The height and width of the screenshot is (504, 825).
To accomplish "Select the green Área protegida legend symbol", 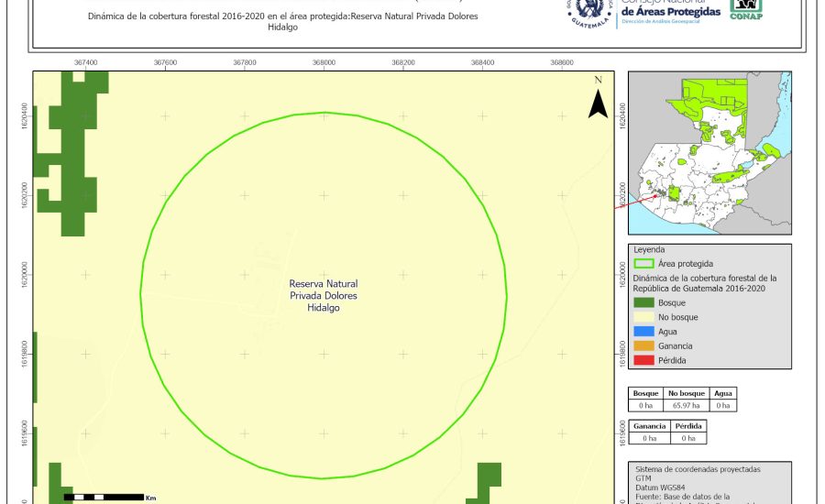I will click(x=644, y=263).
